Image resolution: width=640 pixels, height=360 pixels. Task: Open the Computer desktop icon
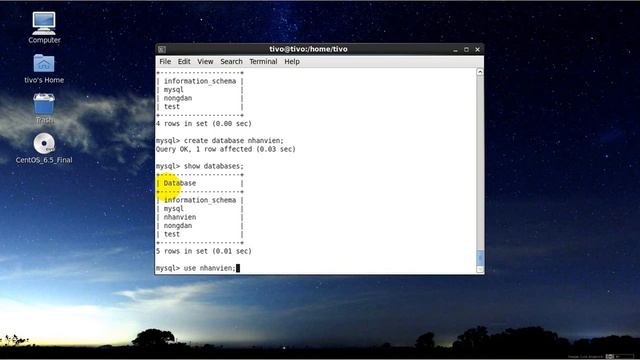(x=44, y=27)
